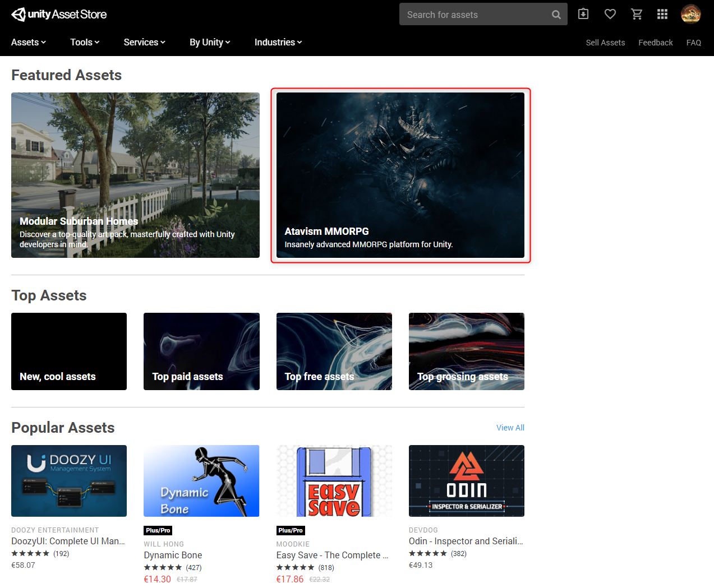Viewport: 714px width, 588px height.
Task: Open My Assets download icon
Action: pos(583,14)
